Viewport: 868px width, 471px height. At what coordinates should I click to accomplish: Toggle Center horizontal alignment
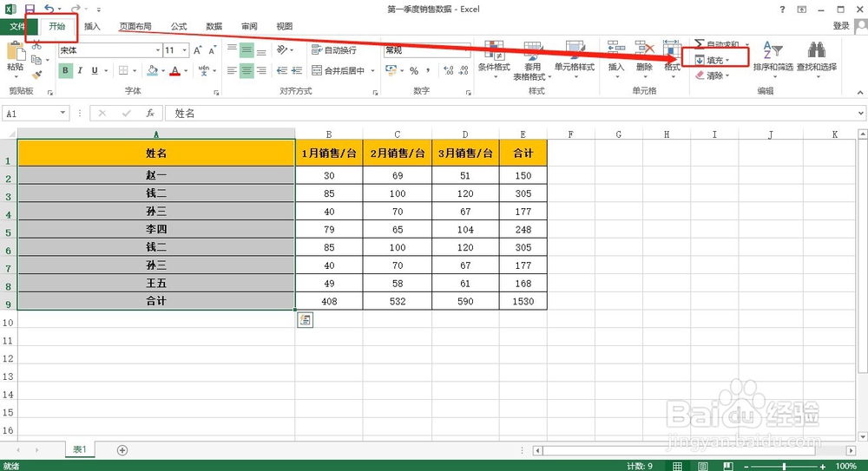247,70
